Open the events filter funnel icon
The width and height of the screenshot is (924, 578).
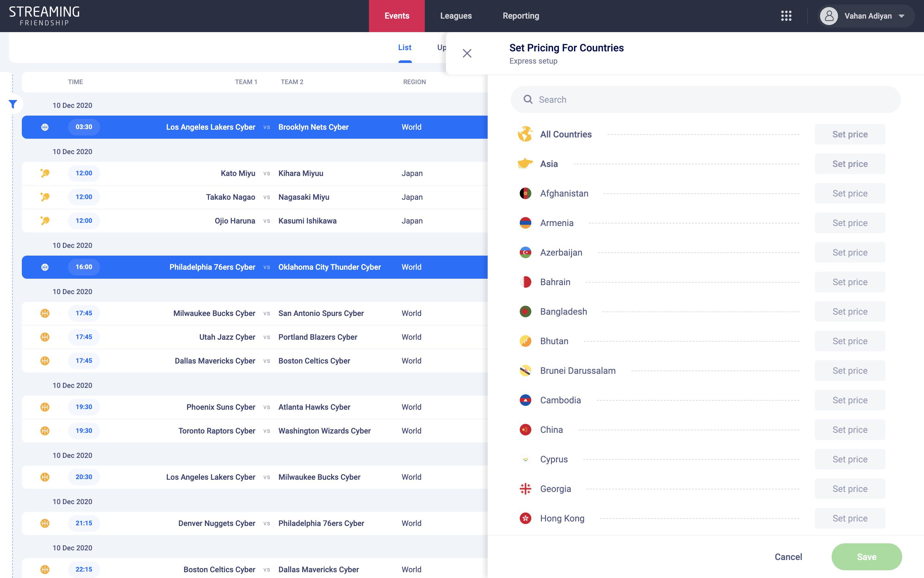(13, 104)
